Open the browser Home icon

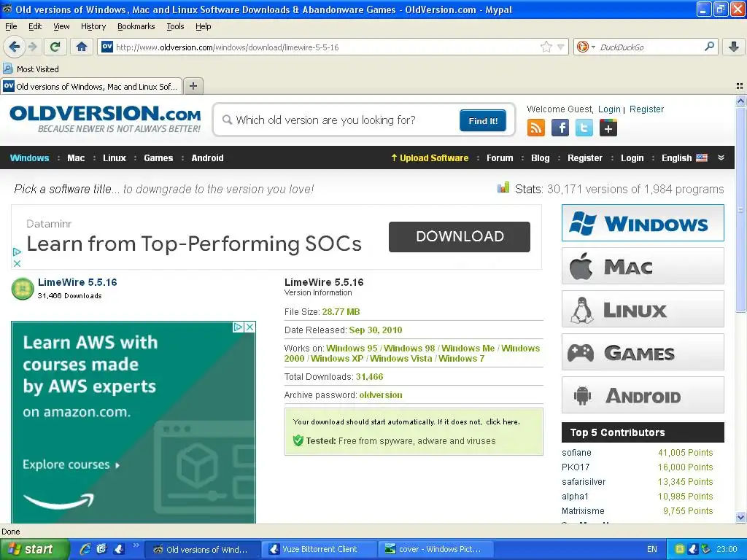82,47
